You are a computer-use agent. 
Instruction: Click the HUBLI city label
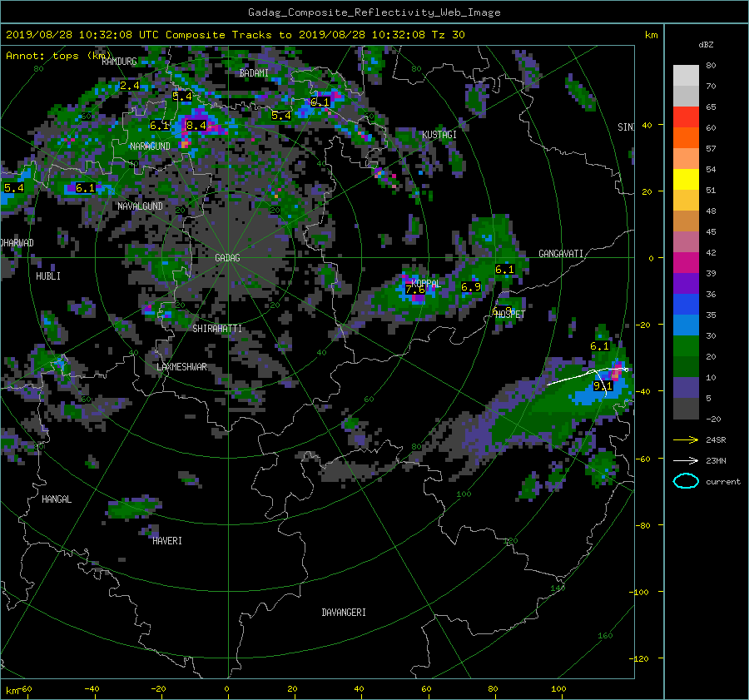click(48, 276)
